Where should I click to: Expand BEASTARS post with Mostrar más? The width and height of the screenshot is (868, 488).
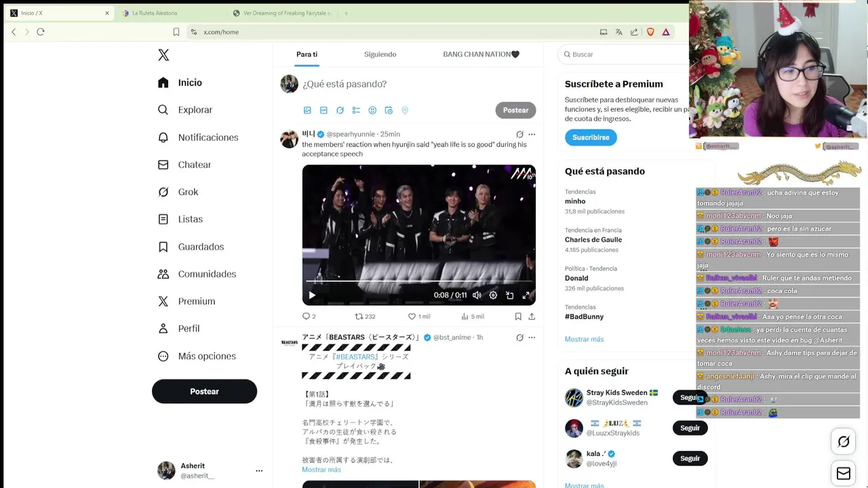(321, 470)
